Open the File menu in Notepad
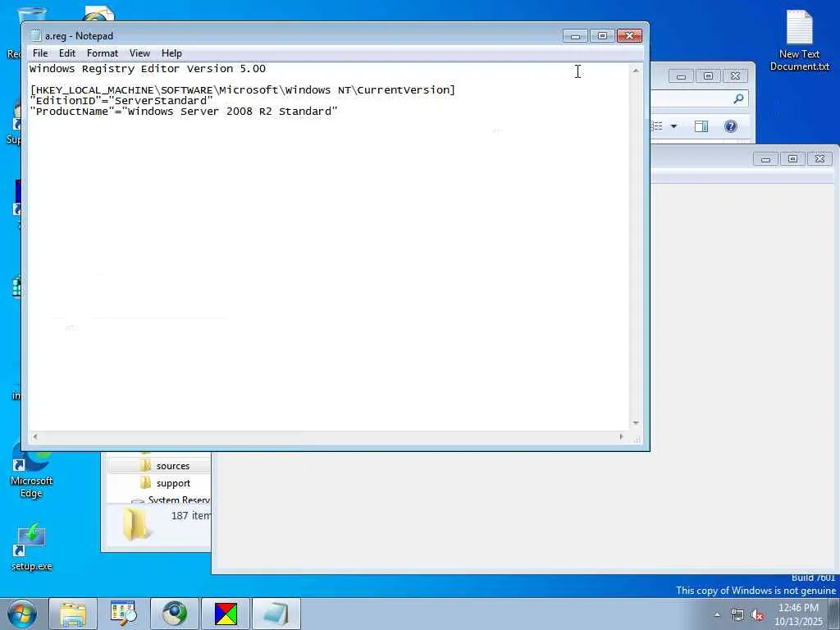 coord(40,53)
